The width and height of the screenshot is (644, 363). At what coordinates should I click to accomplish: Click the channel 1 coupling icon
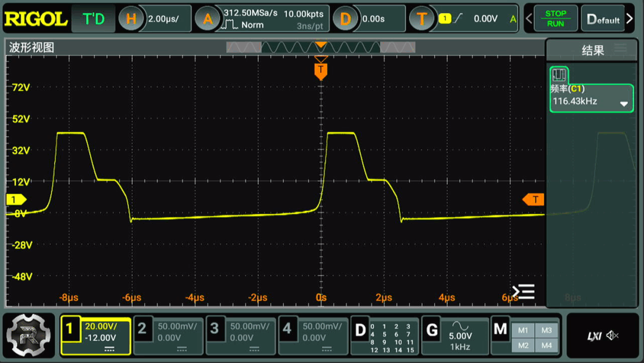point(109,349)
